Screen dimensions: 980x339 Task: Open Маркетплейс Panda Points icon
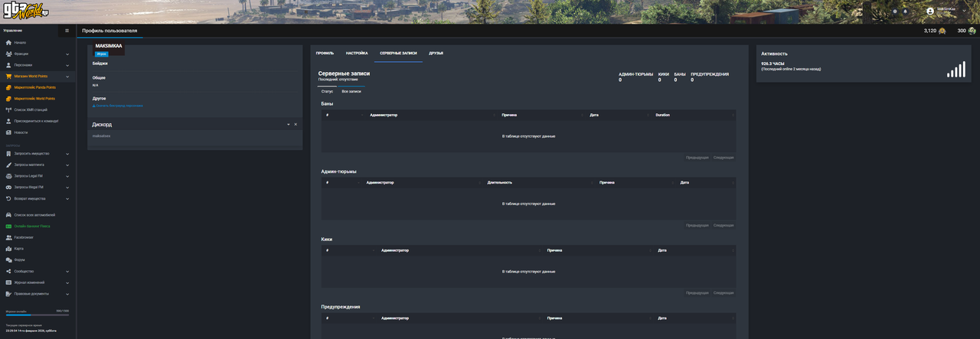8,87
